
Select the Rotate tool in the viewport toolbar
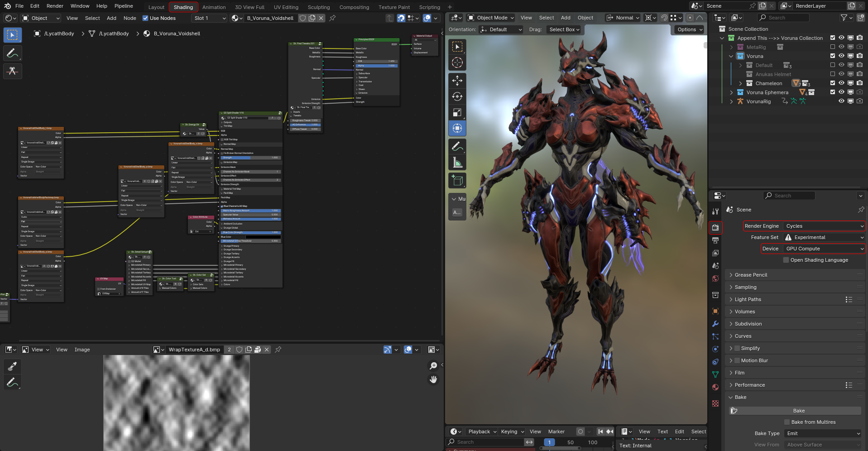[x=457, y=96]
